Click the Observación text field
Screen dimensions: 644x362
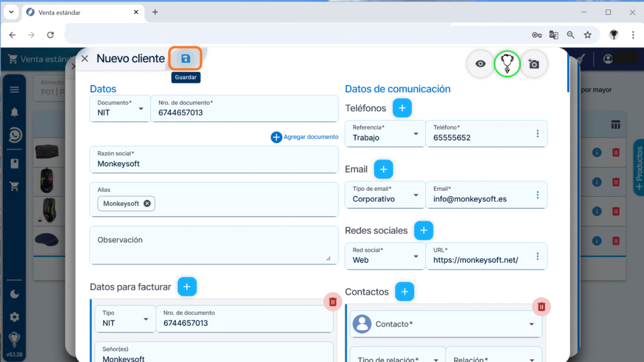click(x=214, y=245)
